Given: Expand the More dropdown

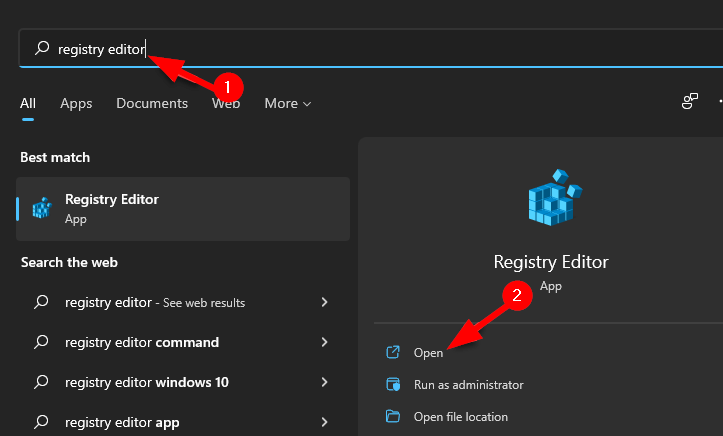Looking at the screenshot, I should (x=288, y=103).
